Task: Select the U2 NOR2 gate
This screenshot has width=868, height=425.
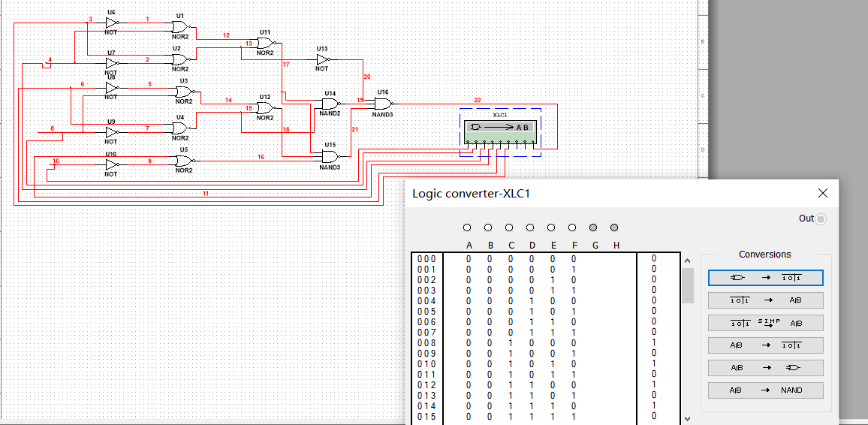Action: (180, 59)
